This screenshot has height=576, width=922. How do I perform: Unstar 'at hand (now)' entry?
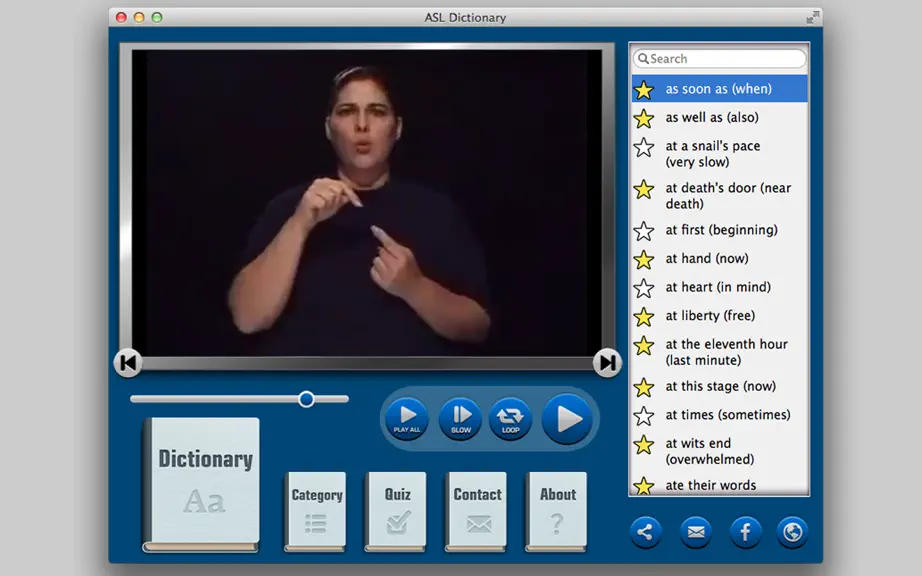pyautogui.click(x=644, y=260)
